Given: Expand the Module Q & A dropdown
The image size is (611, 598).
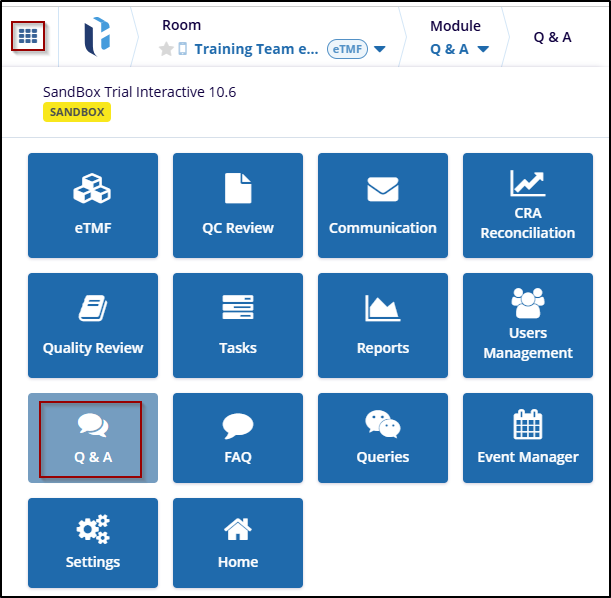Looking at the screenshot, I should click(483, 49).
